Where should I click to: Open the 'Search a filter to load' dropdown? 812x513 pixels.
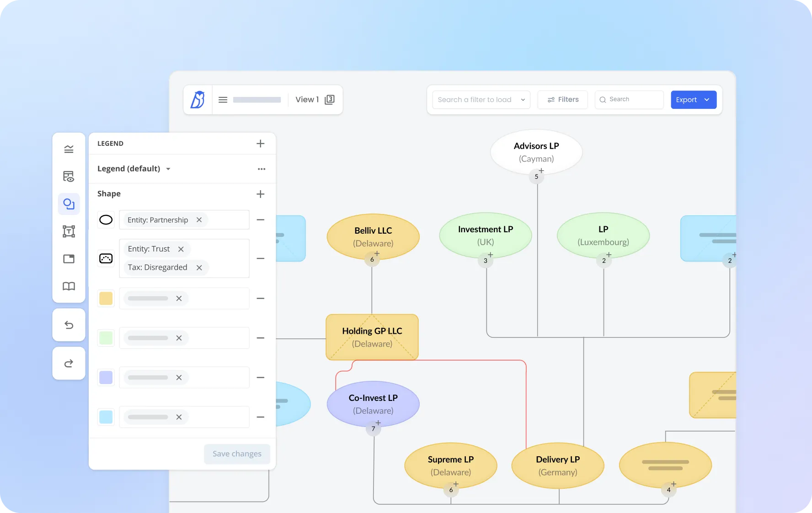tap(481, 100)
